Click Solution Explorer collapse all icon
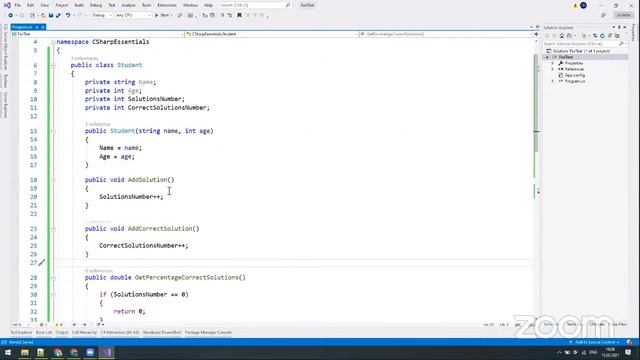Image resolution: width=640 pixels, height=360 pixels. click(x=610, y=36)
